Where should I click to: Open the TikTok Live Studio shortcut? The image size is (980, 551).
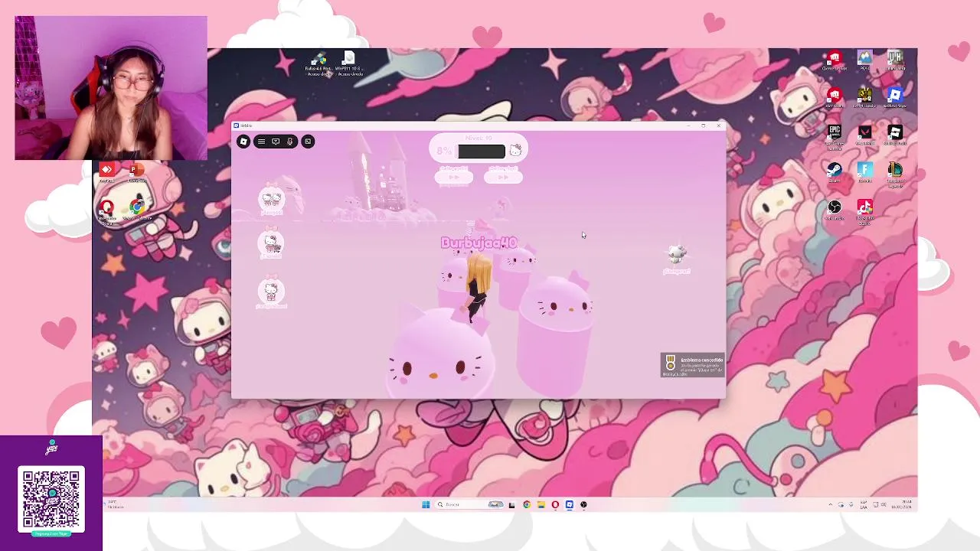864,211
